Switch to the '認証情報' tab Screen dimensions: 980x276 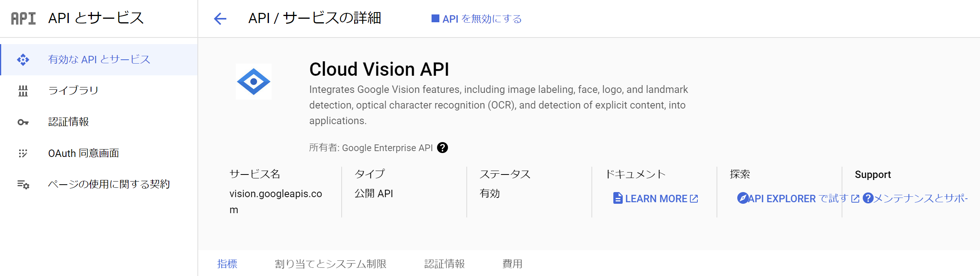pyautogui.click(x=444, y=264)
